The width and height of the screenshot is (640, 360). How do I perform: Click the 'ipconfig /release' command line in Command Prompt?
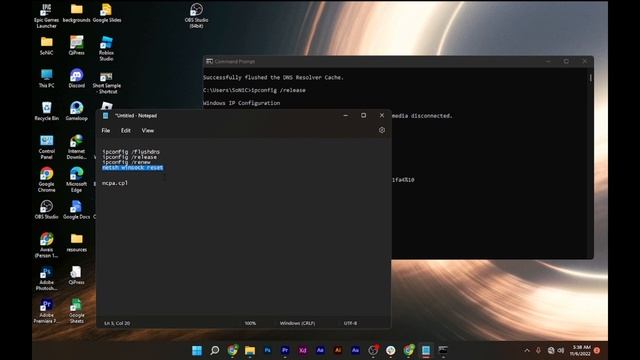(x=254, y=90)
